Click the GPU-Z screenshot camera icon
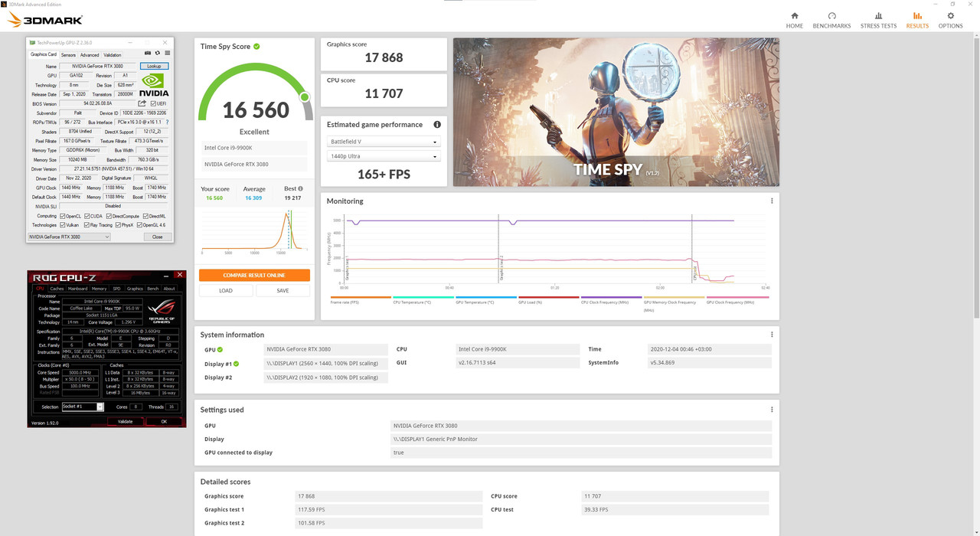 (x=148, y=54)
